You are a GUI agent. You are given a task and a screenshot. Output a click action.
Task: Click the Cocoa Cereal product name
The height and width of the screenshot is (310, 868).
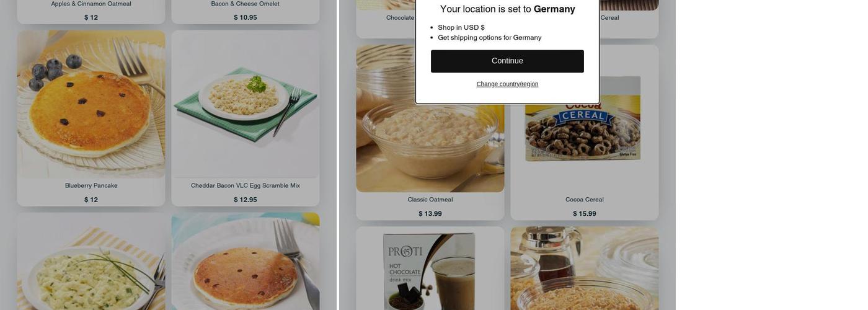(585, 200)
